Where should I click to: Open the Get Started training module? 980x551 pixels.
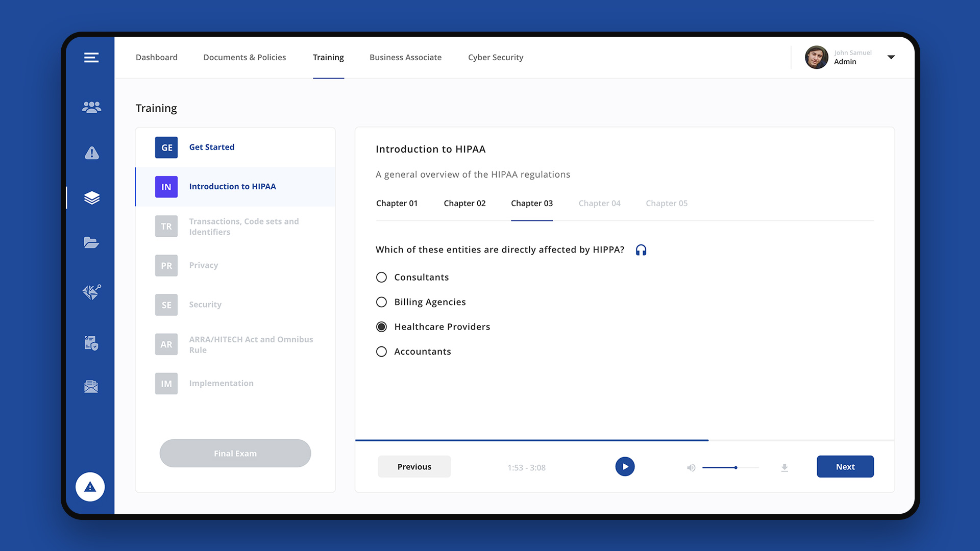pyautogui.click(x=211, y=147)
